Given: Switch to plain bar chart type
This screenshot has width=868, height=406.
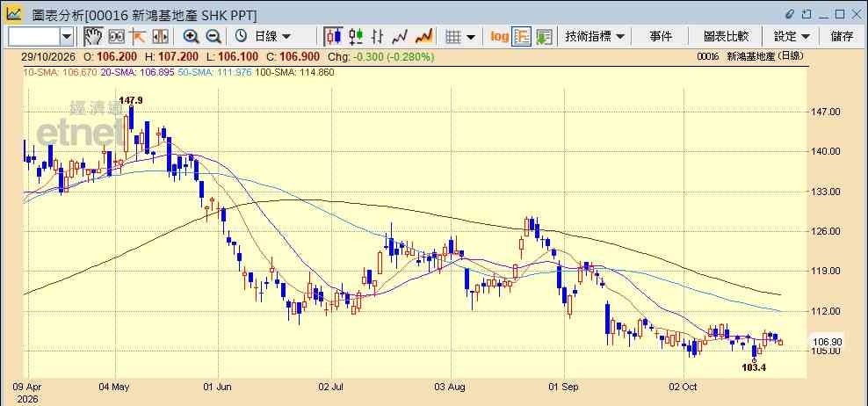Looking at the screenshot, I should click(378, 37).
